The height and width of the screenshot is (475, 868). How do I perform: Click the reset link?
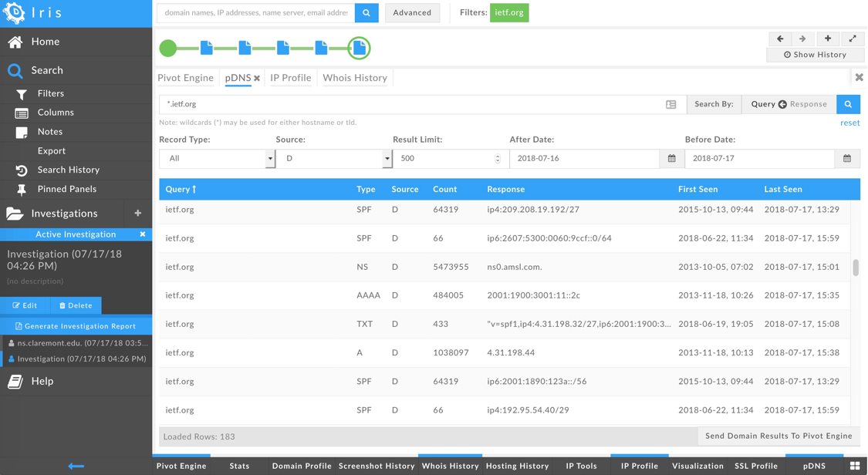(849, 123)
